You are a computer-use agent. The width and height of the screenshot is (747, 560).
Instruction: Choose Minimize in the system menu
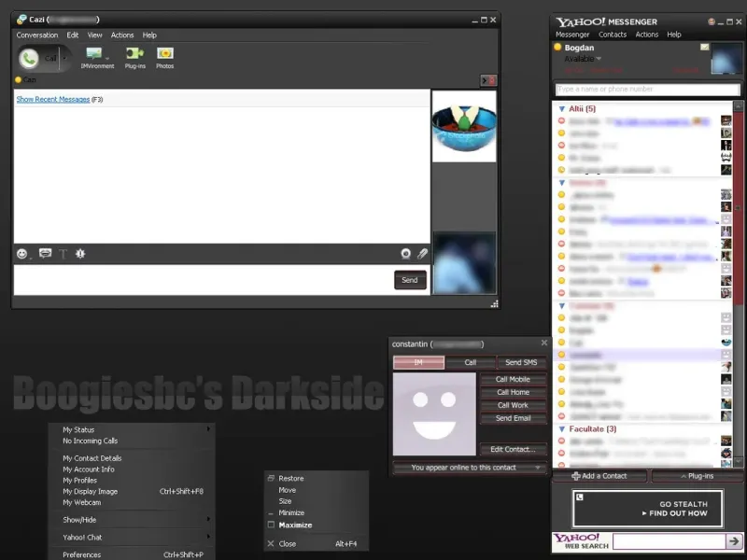(291, 512)
